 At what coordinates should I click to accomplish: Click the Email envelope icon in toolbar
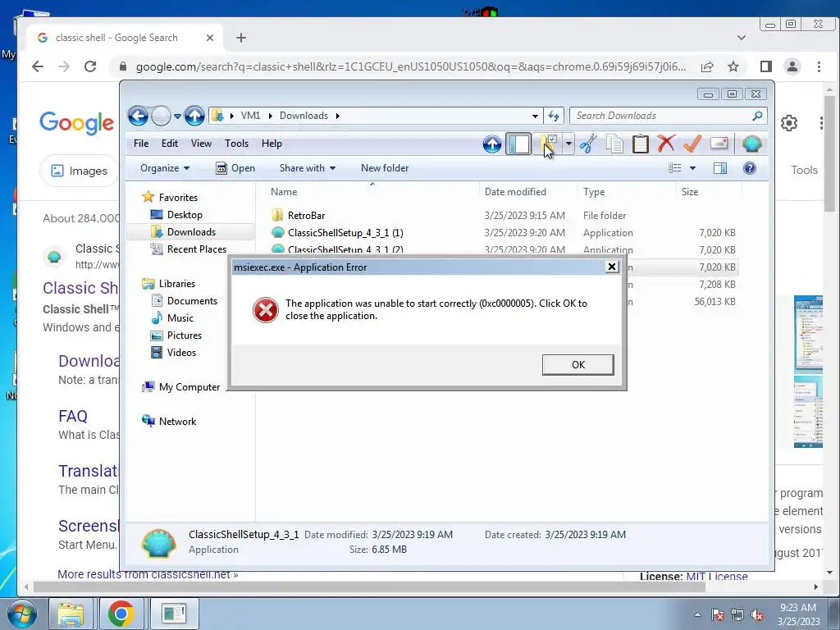719,144
